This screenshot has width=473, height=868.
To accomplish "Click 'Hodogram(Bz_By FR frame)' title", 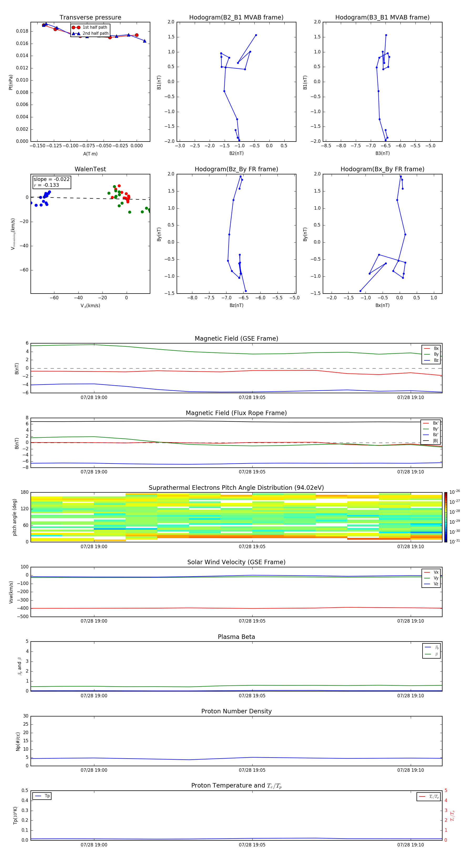I will [236, 169].
